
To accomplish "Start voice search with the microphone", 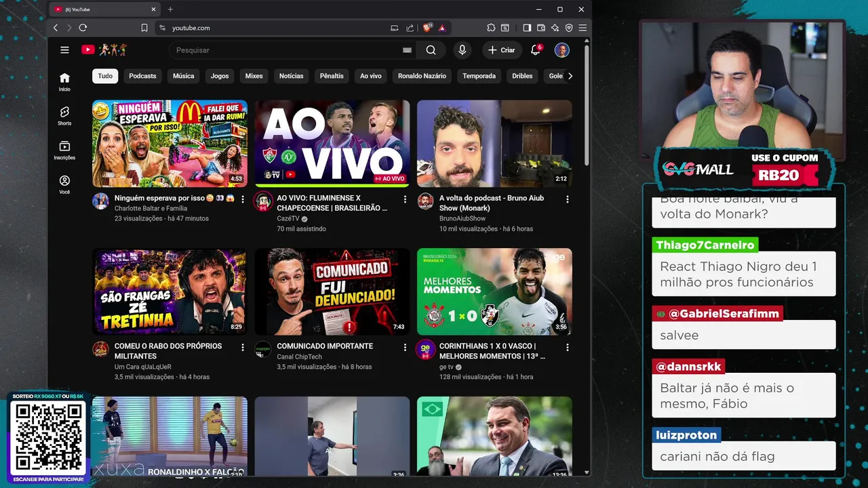I will point(462,50).
